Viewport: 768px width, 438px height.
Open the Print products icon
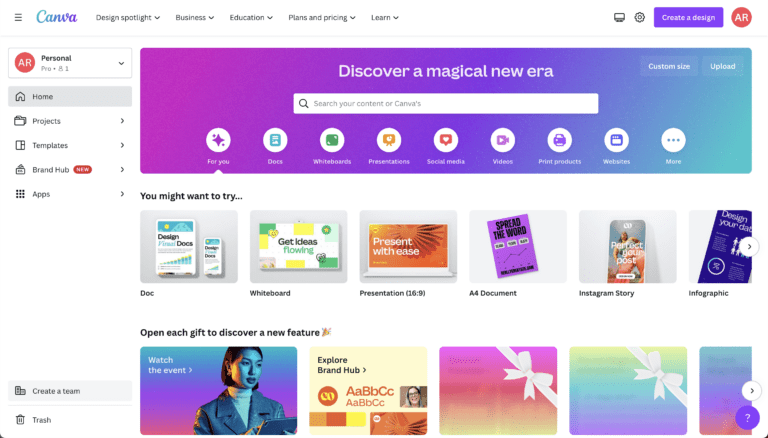click(x=559, y=140)
